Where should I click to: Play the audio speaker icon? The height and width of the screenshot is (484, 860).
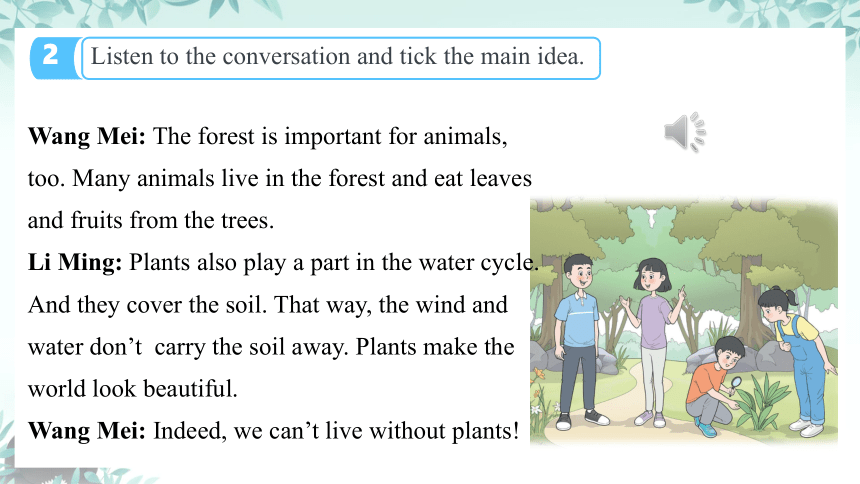click(x=684, y=132)
